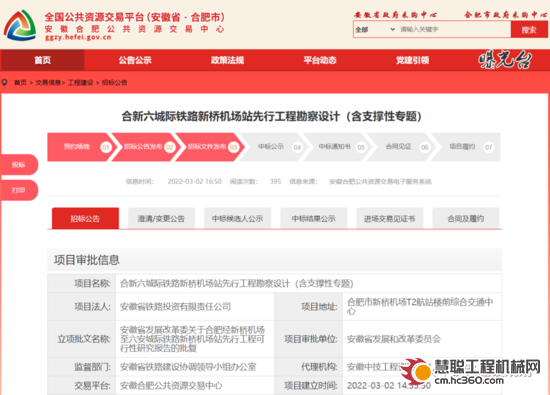Screen dimensions: 550x395
Task: Click 交易信息 breadcrumb link
Action: [48, 82]
